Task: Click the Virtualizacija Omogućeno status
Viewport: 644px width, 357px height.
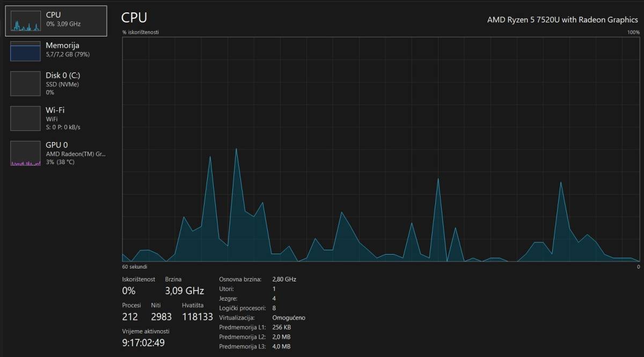Action: click(289, 318)
